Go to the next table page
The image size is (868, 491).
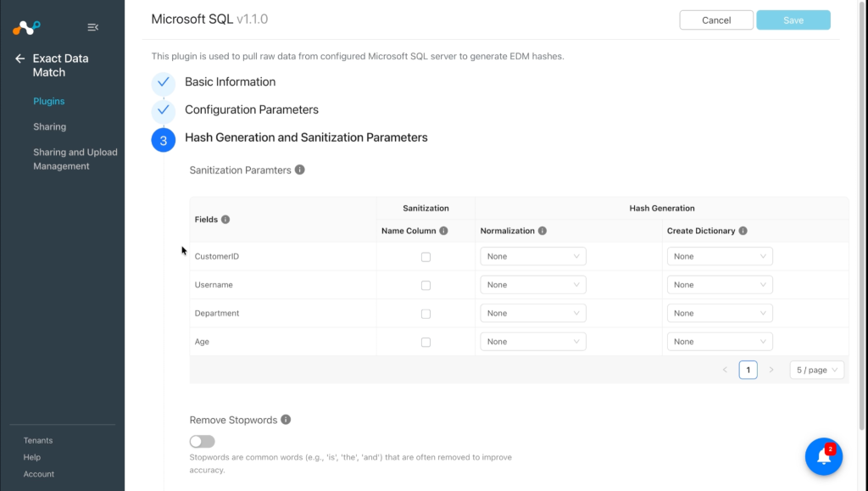click(771, 370)
